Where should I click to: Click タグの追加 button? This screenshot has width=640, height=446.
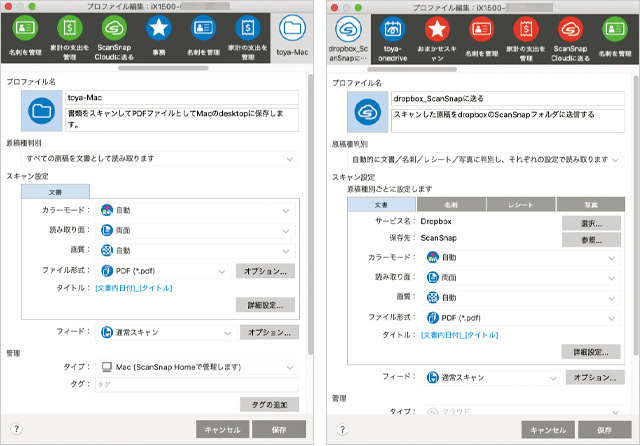[269, 404]
